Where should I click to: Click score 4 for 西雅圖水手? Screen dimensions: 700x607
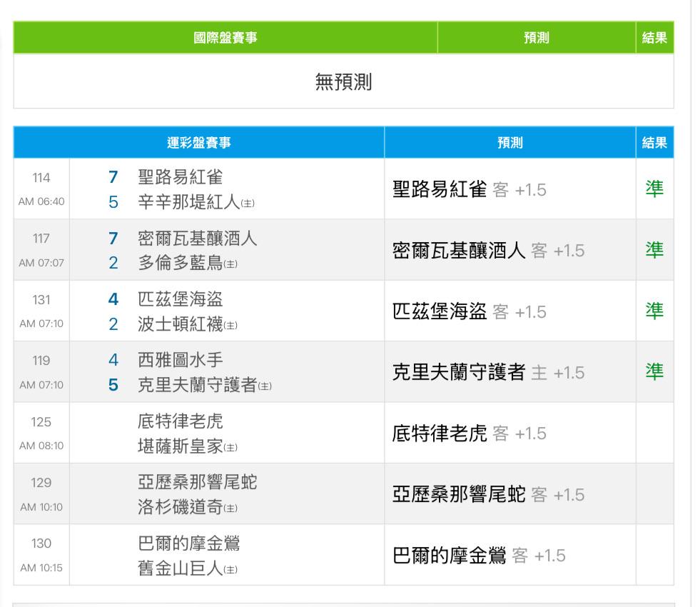[113, 359]
